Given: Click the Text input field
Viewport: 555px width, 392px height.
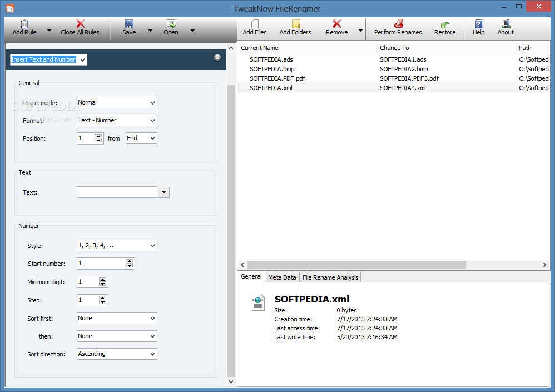Looking at the screenshot, I should (x=117, y=192).
